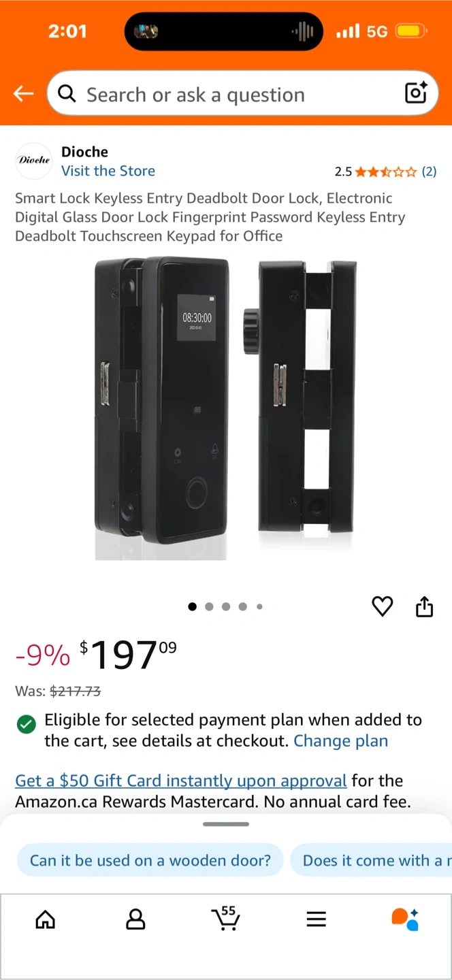Click the Dioche brand logo
The image size is (452, 980).
coord(34,161)
